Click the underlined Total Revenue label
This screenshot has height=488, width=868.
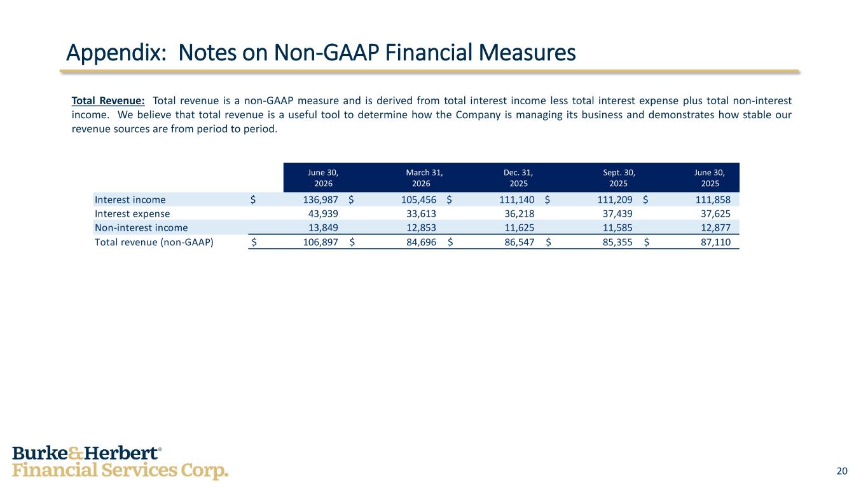point(108,100)
